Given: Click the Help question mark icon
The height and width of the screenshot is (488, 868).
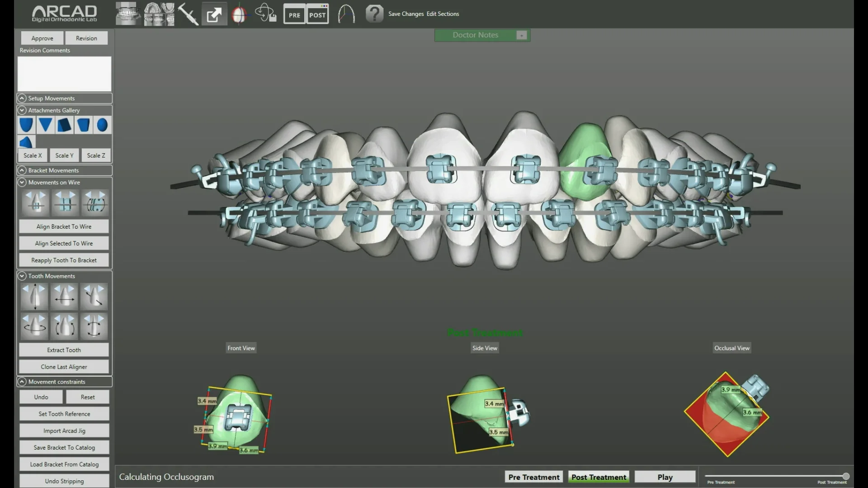Looking at the screenshot, I should point(375,14).
